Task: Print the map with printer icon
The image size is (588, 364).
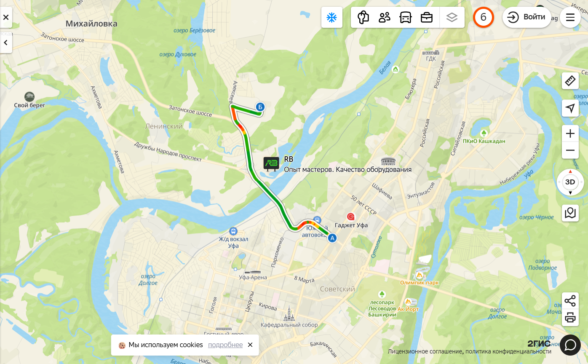Action: tap(570, 318)
